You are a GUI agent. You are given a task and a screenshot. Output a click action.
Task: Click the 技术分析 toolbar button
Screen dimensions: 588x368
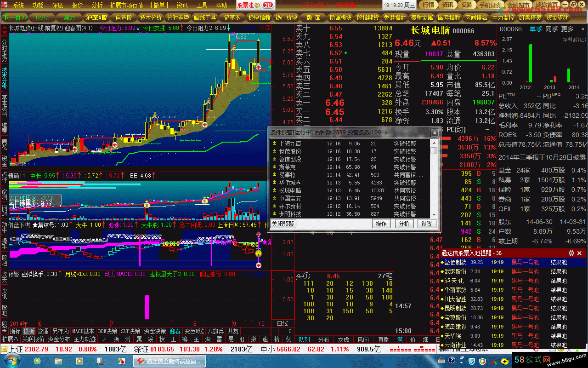(x=151, y=17)
